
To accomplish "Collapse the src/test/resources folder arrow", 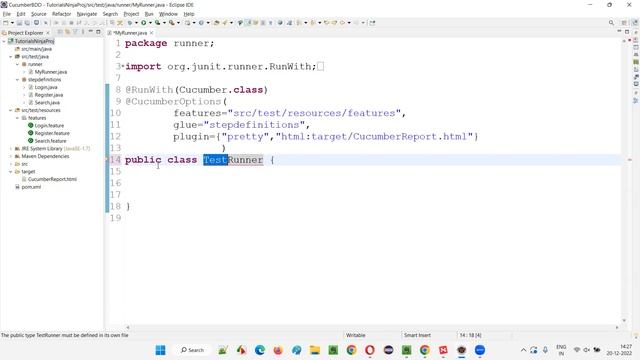I will 11,110.
